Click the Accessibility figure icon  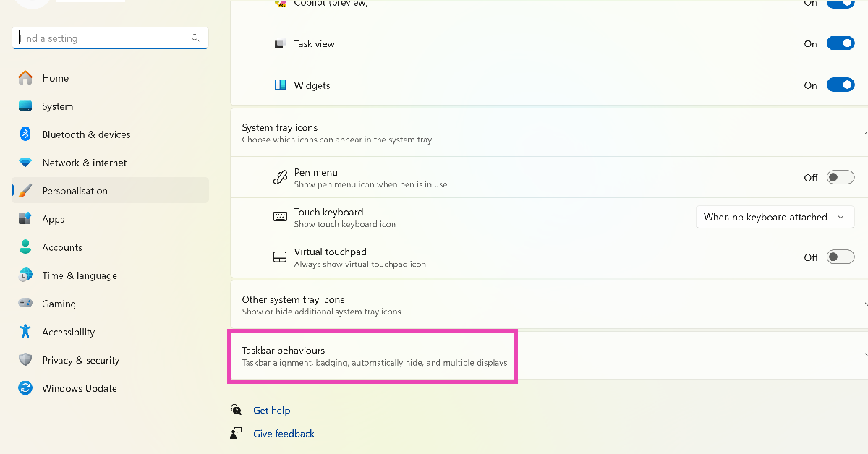[25, 332]
